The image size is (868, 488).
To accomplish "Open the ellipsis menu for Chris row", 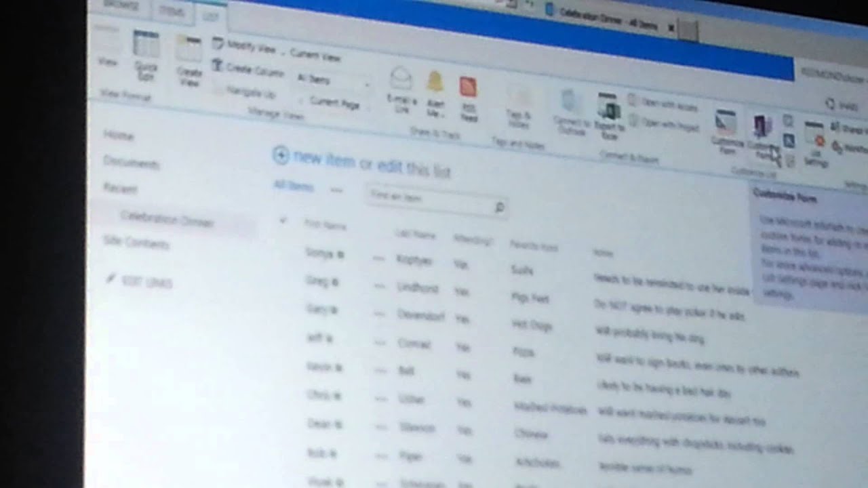I will (x=382, y=399).
